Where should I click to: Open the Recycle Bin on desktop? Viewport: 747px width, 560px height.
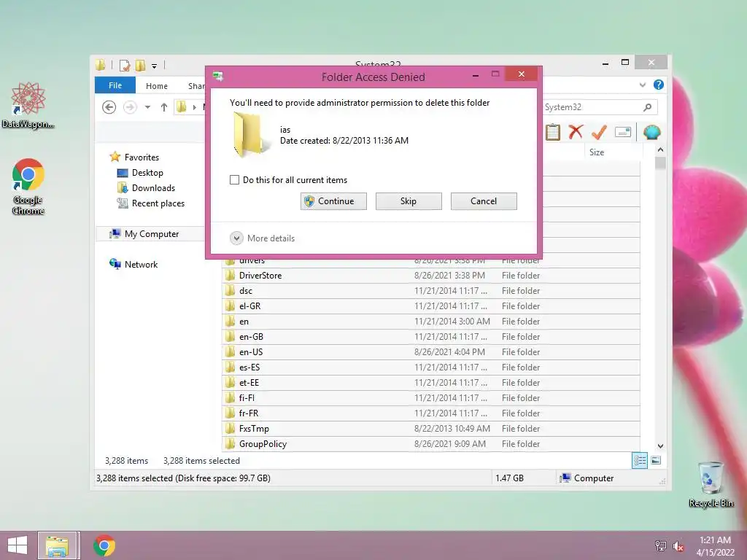(711, 484)
